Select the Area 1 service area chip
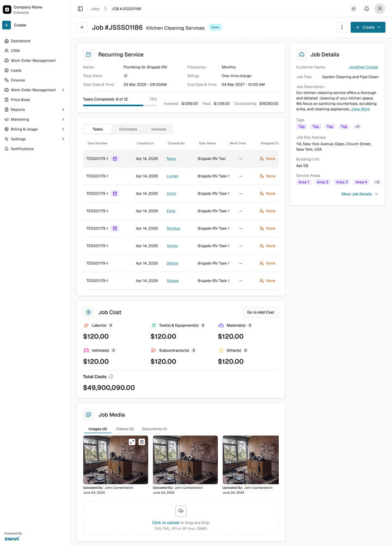The width and height of the screenshot is (392, 546). pos(303,182)
